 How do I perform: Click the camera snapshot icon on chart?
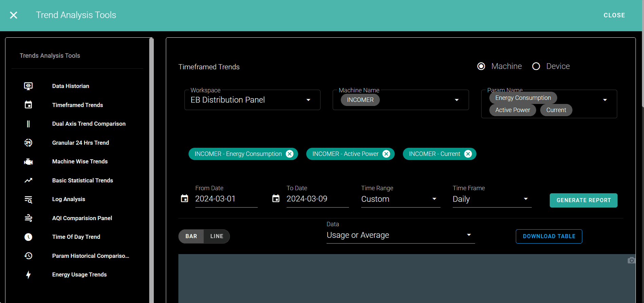pyautogui.click(x=631, y=260)
